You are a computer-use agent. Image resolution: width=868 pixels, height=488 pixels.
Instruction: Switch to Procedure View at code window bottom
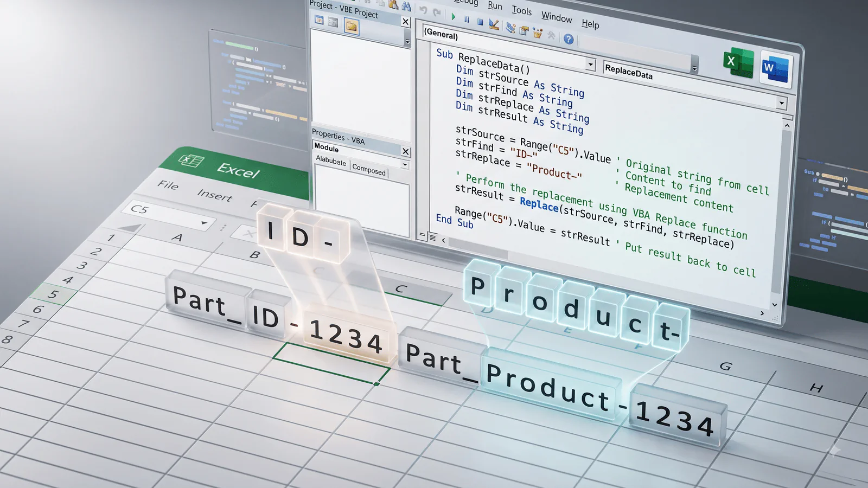click(422, 235)
